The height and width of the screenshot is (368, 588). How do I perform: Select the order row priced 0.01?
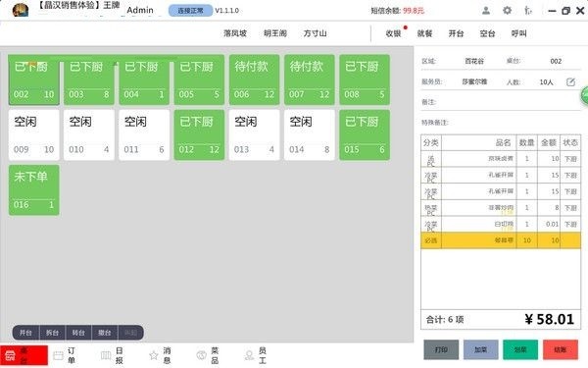(501, 224)
